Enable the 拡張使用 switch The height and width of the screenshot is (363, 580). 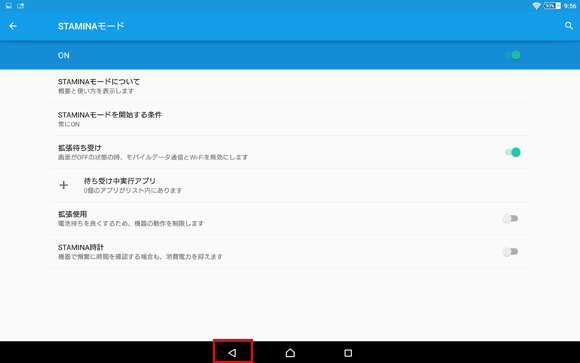tap(510, 218)
